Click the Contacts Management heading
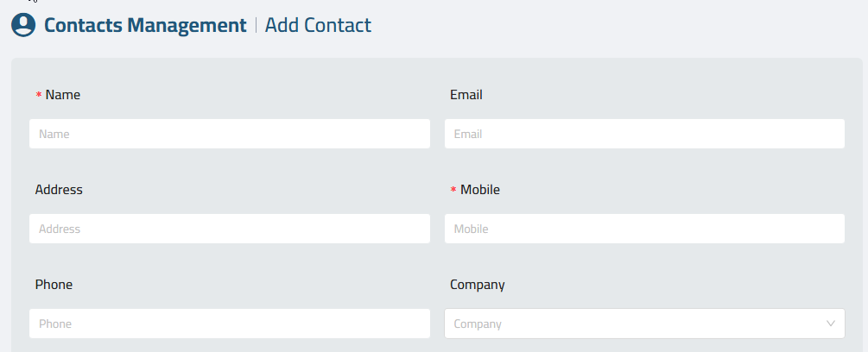Screen dimensions: 868x352 coord(146,25)
